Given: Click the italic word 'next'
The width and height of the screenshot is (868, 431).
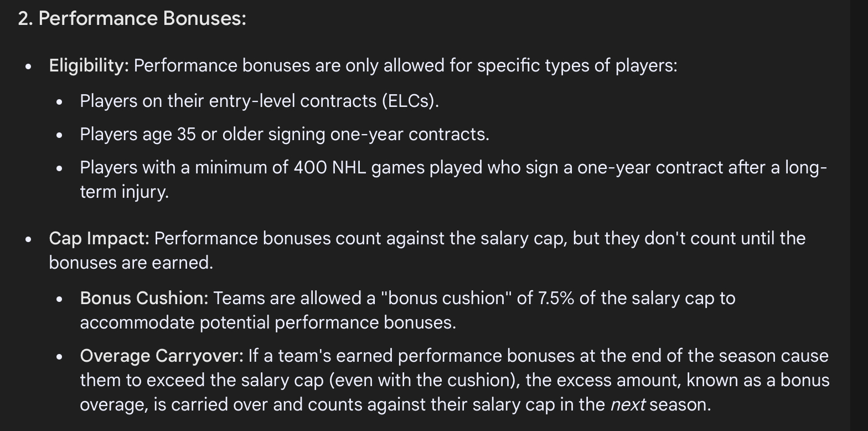Looking at the screenshot, I should (x=628, y=404).
